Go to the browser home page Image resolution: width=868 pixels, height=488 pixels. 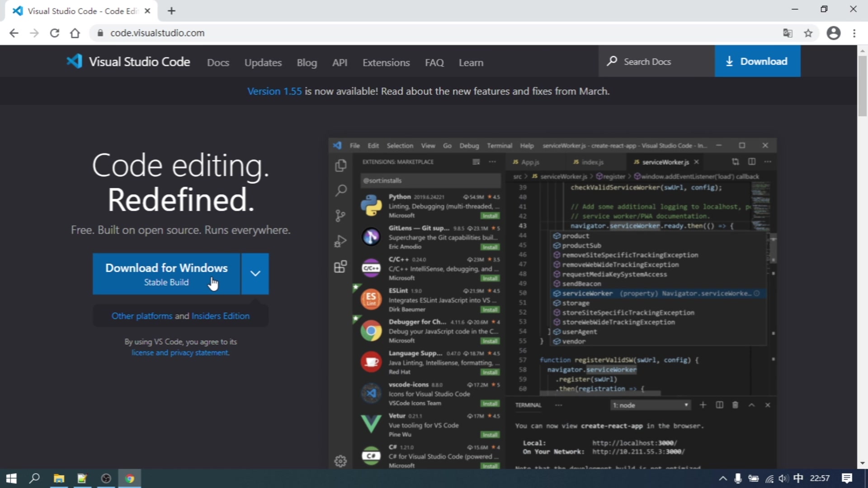[75, 33]
